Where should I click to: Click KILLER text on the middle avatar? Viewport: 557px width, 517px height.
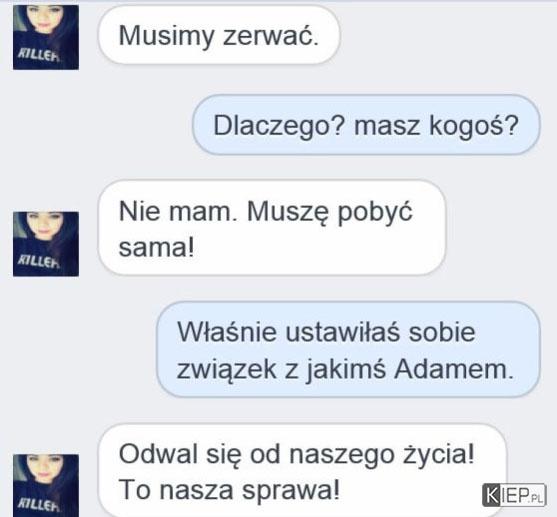pos(38,262)
